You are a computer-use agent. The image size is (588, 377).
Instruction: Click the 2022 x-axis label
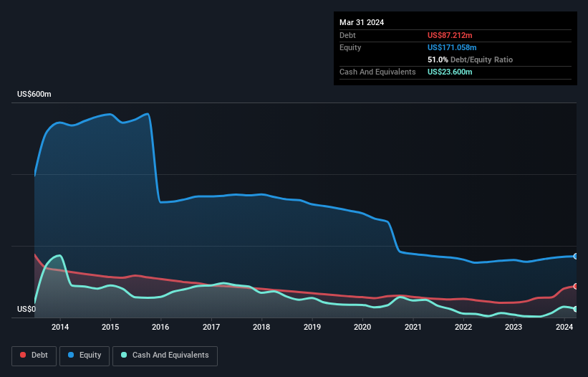[463, 327]
